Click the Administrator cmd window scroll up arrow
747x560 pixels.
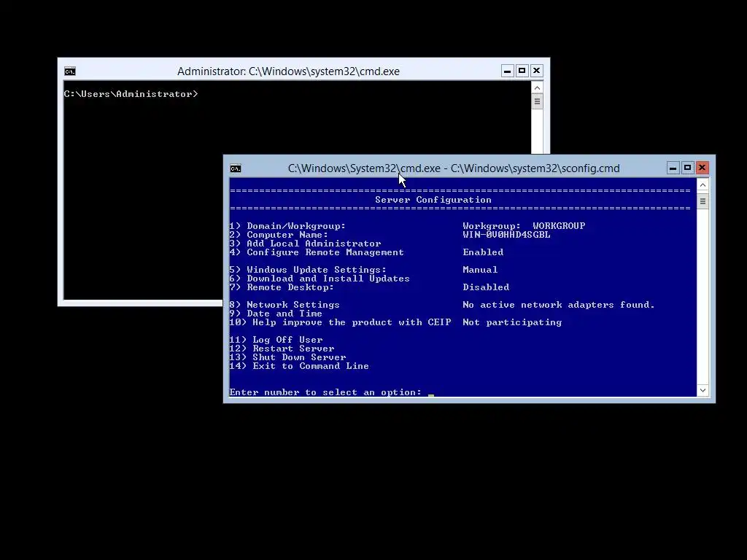point(538,87)
